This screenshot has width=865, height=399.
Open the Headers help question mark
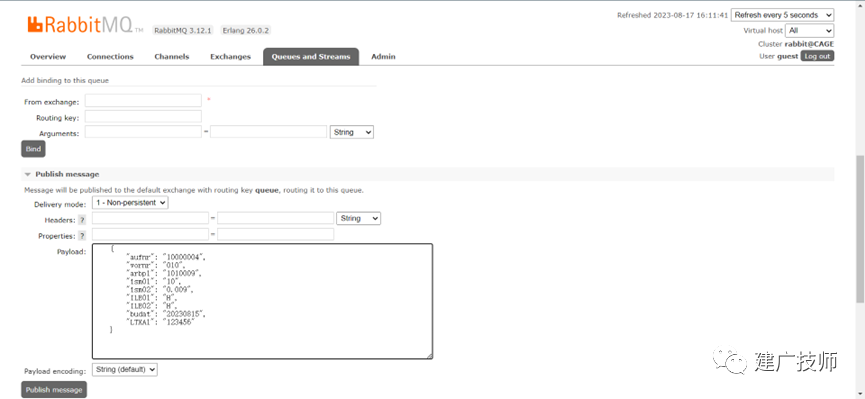(x=82, y=220)
